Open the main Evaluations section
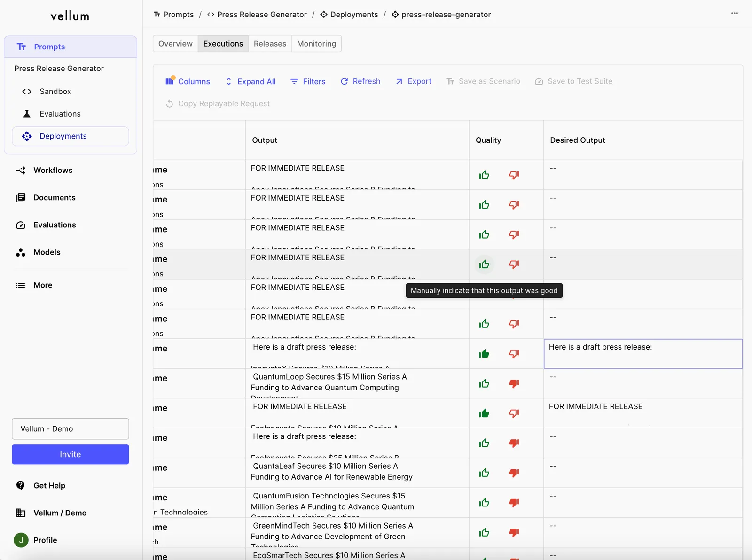This screenshot has width=752, height=560. click(55, 225)
